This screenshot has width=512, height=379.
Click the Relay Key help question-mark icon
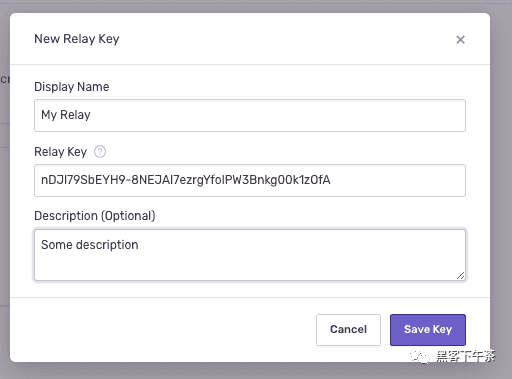(x=100, y=152)
